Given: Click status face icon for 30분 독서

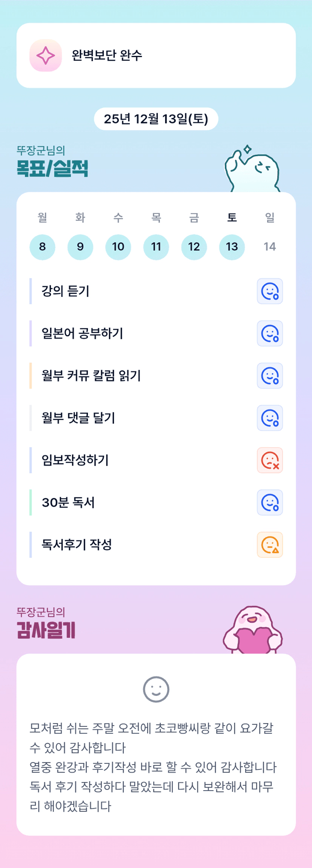Looking at the screenshot, I should tap(270, 503).
